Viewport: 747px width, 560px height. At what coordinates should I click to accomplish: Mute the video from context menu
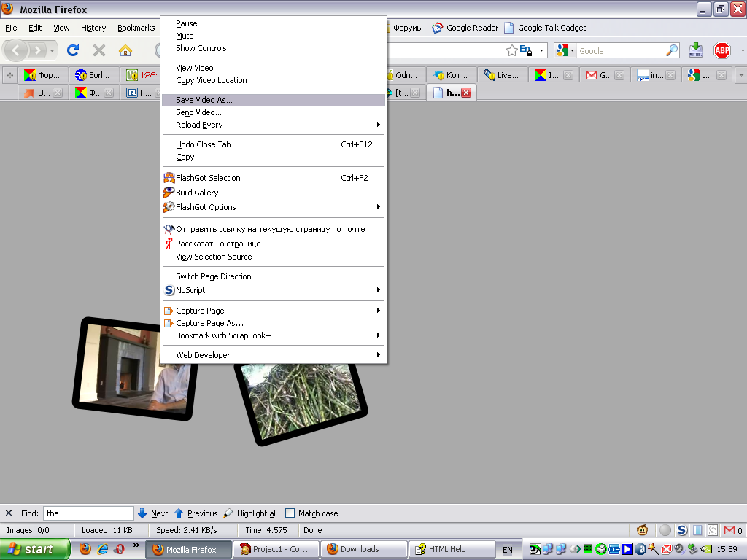185,36
